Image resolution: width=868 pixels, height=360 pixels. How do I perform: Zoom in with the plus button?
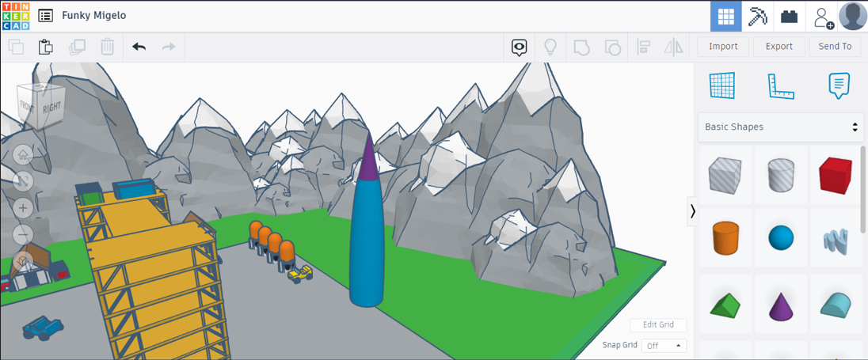(23, 208)
